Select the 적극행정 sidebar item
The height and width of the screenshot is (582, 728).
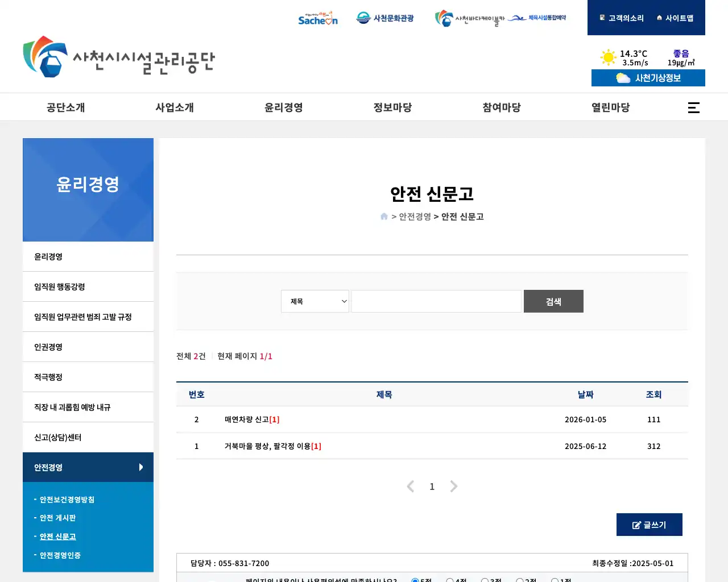[x=88, y=377]
